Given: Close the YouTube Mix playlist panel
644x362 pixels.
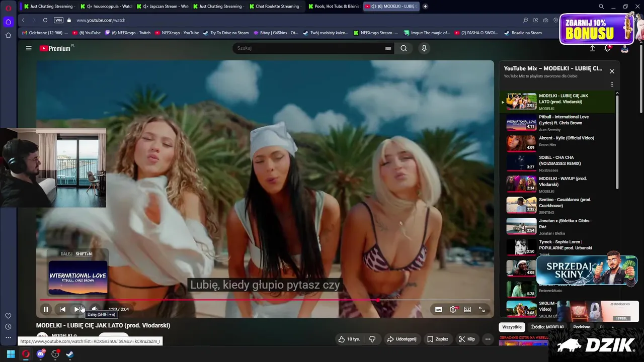Looking at the screenshot, I should point(612,71).
